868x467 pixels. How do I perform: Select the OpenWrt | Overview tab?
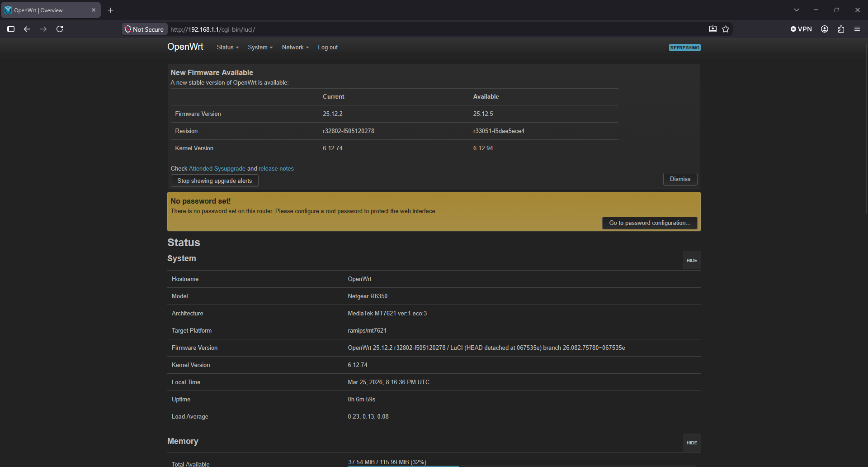pyautogui.click(x=51, y=10)
